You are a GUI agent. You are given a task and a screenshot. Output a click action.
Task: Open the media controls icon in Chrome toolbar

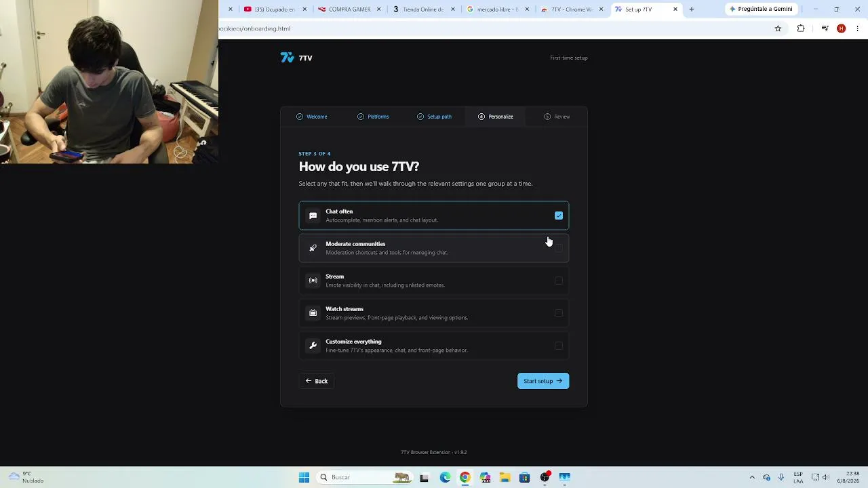(825, 28)
